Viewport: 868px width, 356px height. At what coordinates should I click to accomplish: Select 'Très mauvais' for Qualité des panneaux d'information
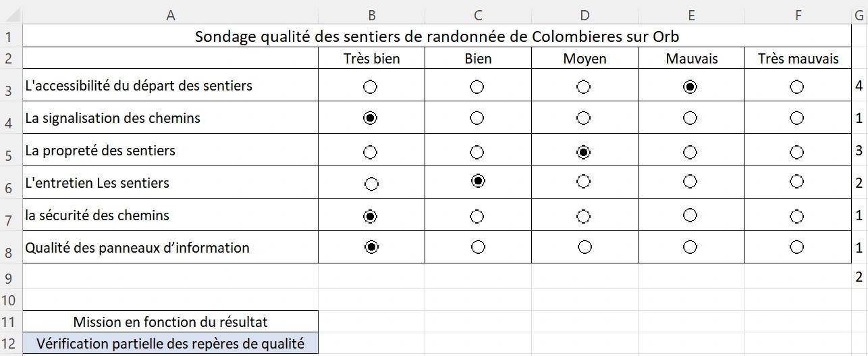tap(796, 247)
